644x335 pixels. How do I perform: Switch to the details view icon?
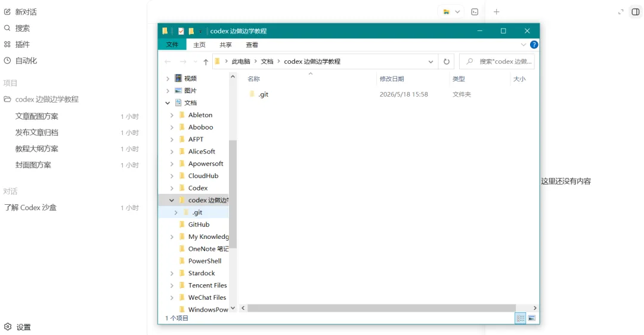point(521,318)
